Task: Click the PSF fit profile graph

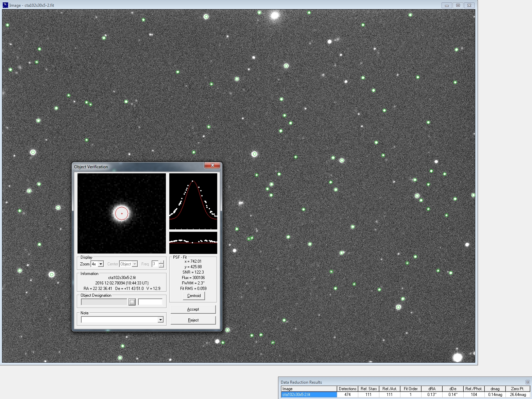Action: tap(193, 201)
